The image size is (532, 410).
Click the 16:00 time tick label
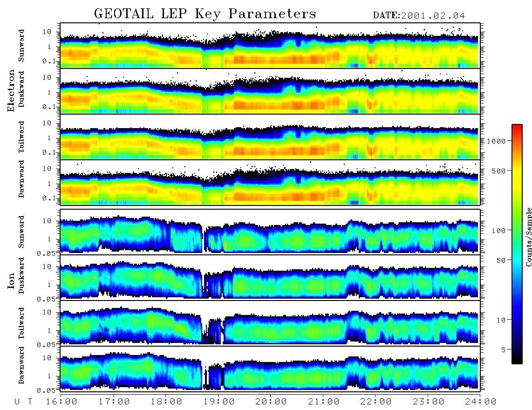coord(61,402)
